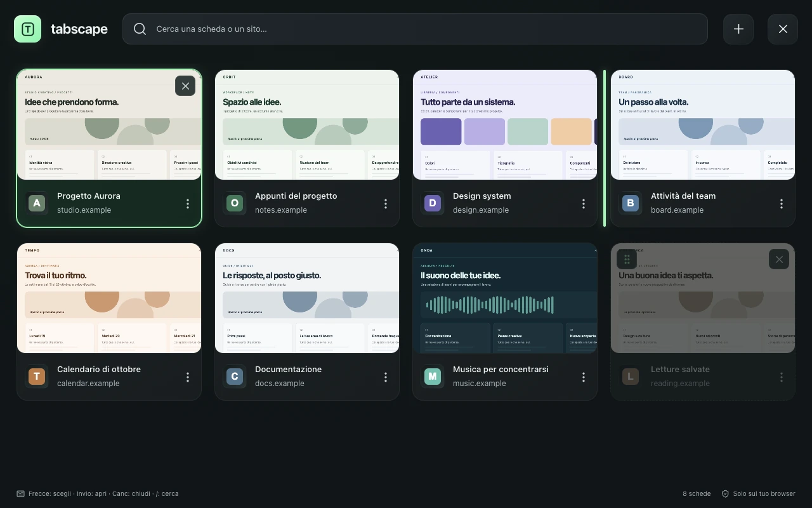Viewport: 812px width, 508px height.
Task: Open the Documentazione tab preview
Action: (x=307, y=298)
